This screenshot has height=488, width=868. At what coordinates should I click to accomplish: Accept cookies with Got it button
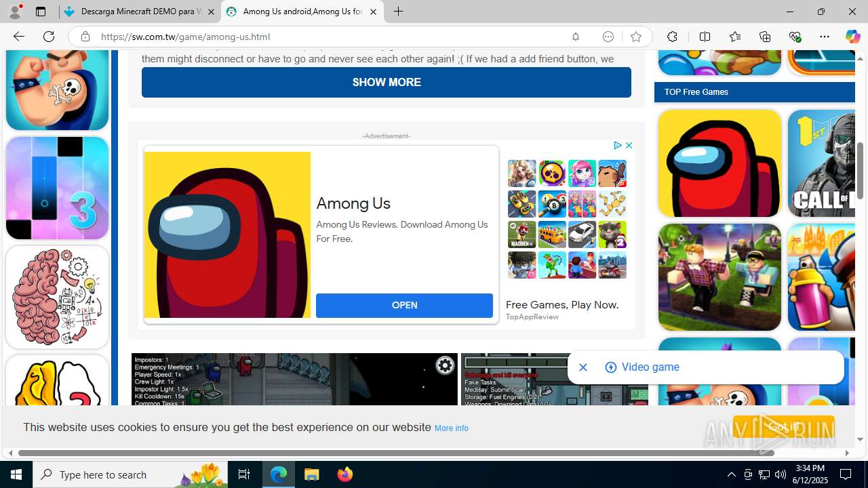click(x=783, y=427)
